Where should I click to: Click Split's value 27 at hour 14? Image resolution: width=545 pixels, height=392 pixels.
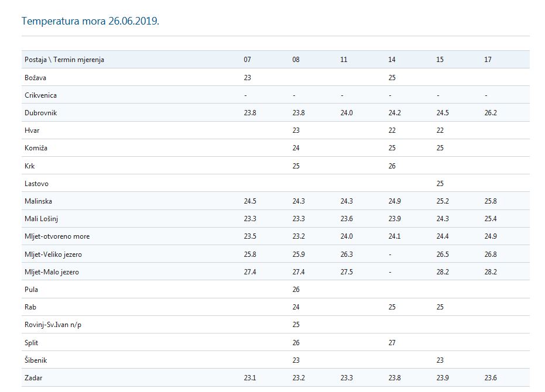392,343
